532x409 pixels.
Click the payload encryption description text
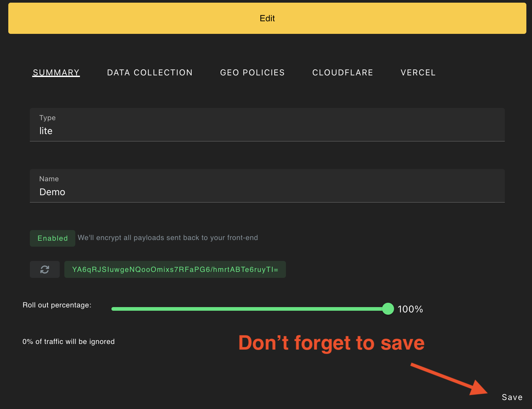(x=168, y=238)
